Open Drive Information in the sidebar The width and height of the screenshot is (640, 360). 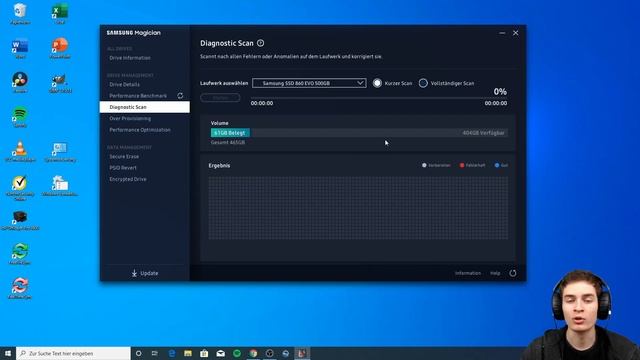[x=130, y=58]
